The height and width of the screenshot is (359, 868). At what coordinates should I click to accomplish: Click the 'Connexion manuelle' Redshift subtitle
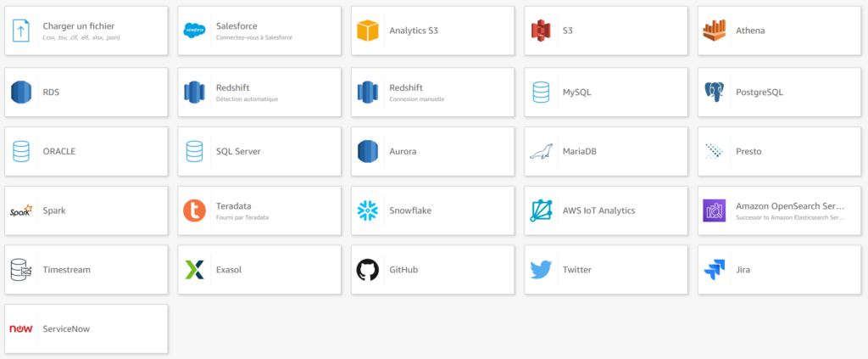[x=417, y=99]
